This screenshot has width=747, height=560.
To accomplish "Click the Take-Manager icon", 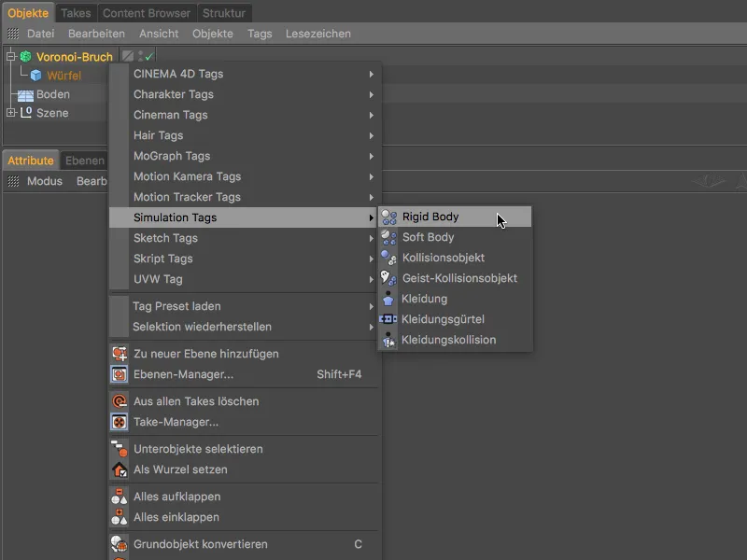I will tap(120, 422).
